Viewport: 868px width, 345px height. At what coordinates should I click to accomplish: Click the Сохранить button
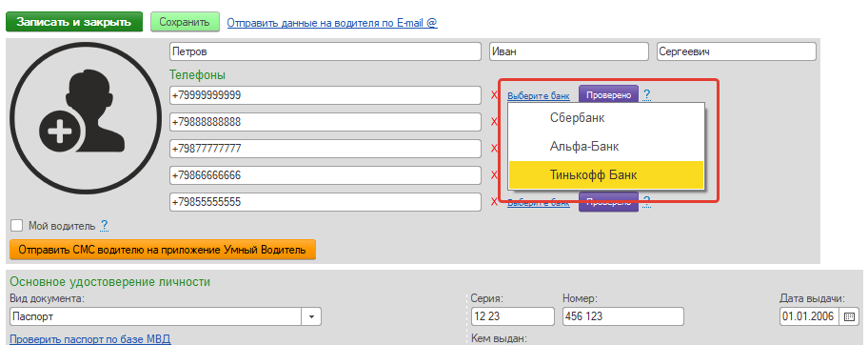tap(185, 22)
